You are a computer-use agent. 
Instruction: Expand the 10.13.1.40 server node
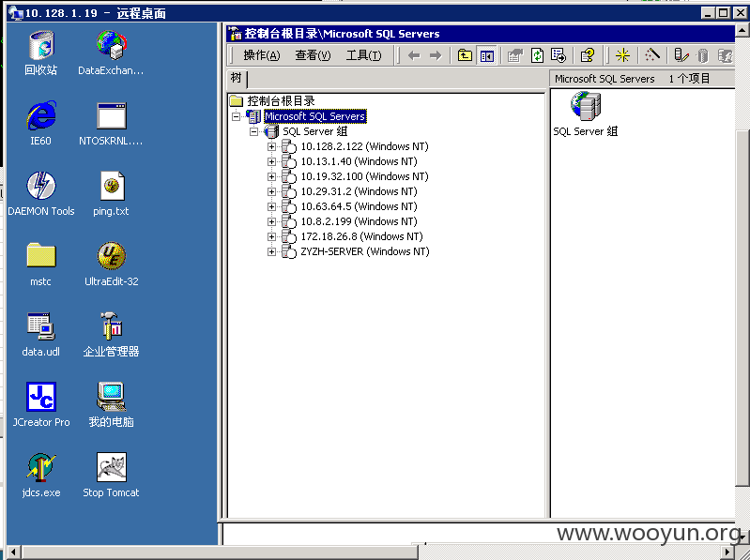pos(271,161)
